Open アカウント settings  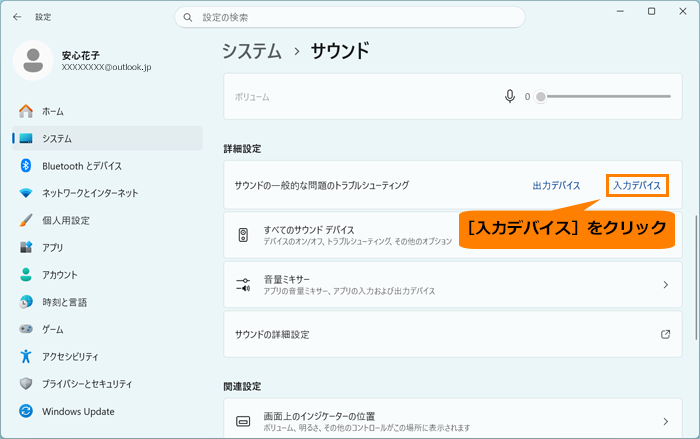click(x=107, y=275)
